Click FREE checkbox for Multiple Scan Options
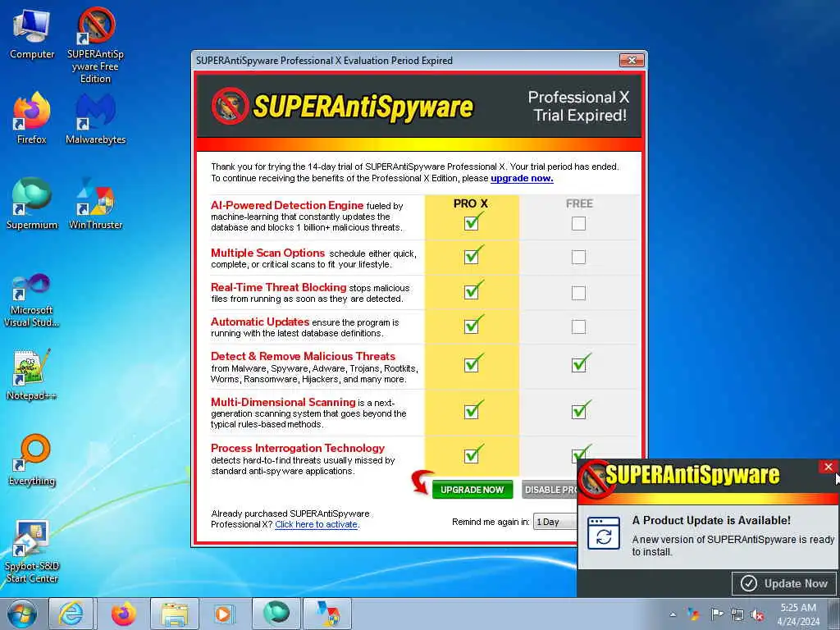This screenshot has height=630, width=840. point(578,257)
